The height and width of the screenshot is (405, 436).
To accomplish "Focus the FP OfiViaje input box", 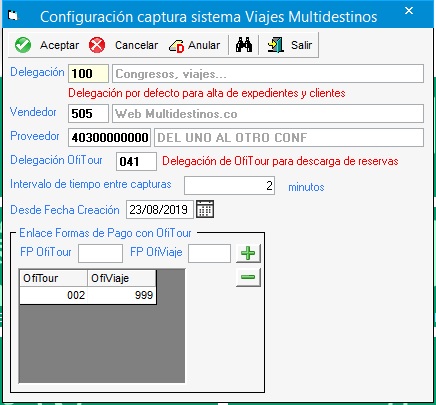I will 209,253.
